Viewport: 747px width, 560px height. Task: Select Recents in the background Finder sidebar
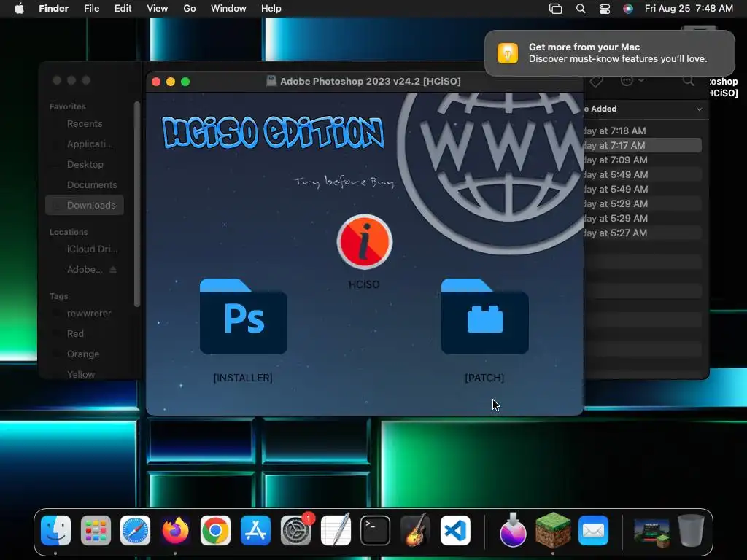point(85,124)
